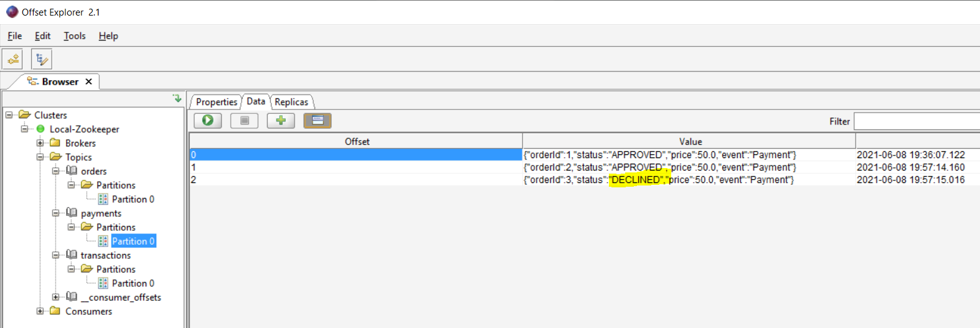Click the orders topic icon
Screen dimensions: 980x328
(x=72, y=171)
